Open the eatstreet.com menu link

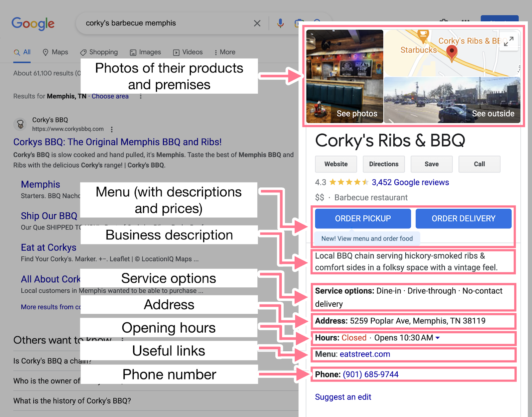pyautogui.click(x=365, y=354)
